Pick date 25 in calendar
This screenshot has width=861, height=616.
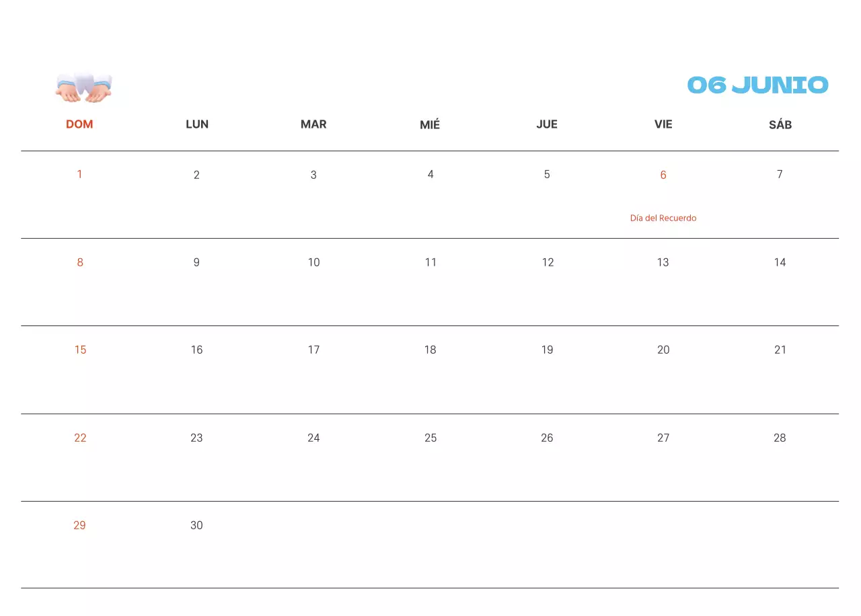pos(430,438)
